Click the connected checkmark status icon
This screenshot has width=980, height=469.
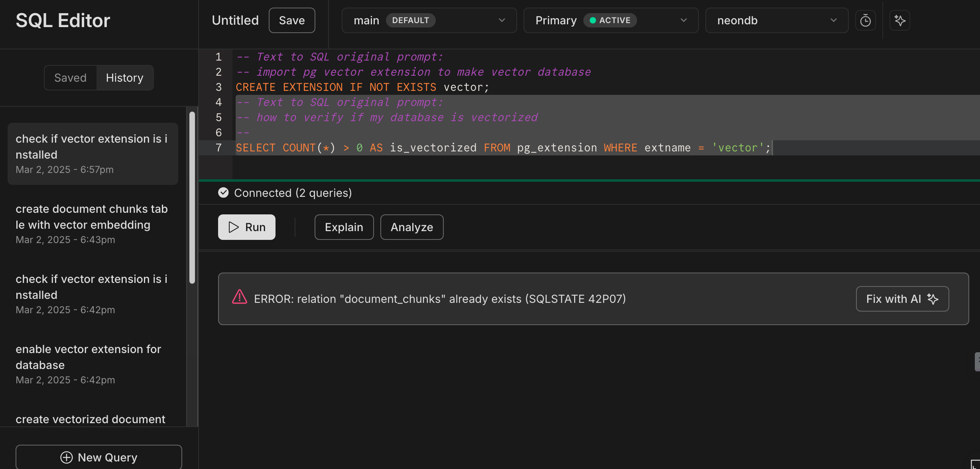pos(223,193)
